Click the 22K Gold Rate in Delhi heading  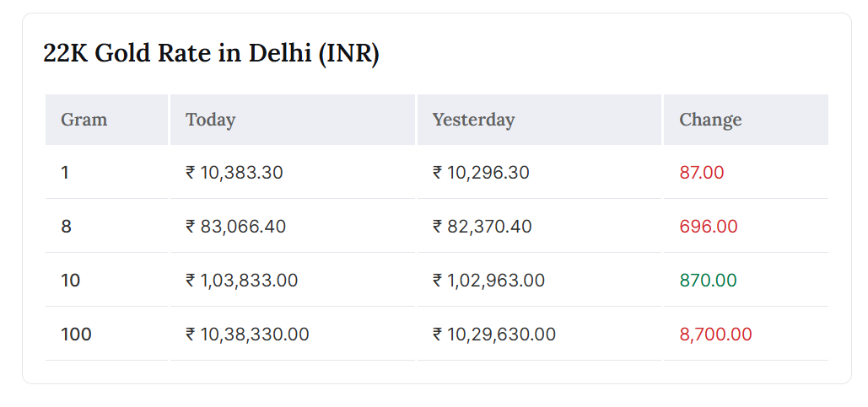pos(211,54)
